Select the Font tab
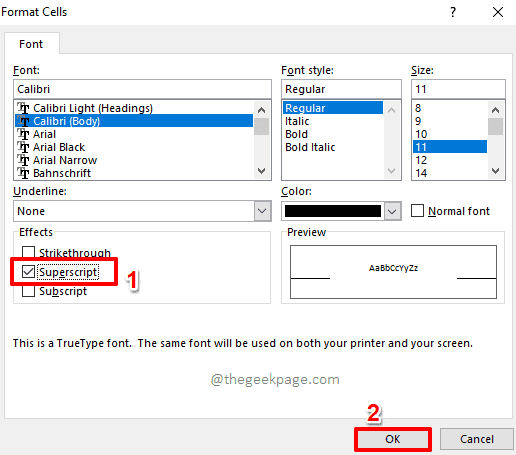Image resolution: width=516 pixels, height=455 pixels. click(31, 44)
